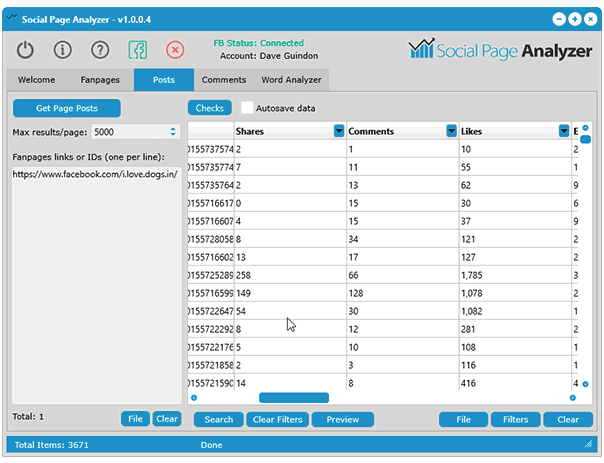The height and width of the screenshot is (463, 604).
Task: Open the help question mark icon
Action: [100, 50]
